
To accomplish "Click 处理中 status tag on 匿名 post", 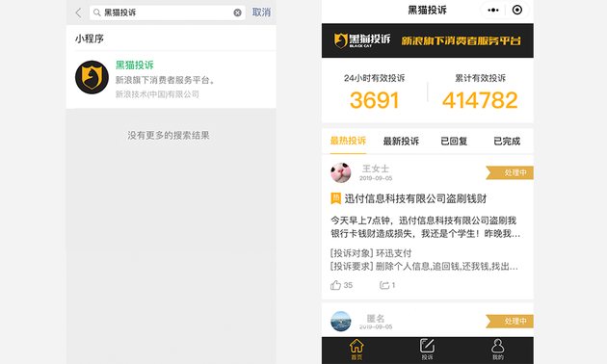I will tap(510, 321).
